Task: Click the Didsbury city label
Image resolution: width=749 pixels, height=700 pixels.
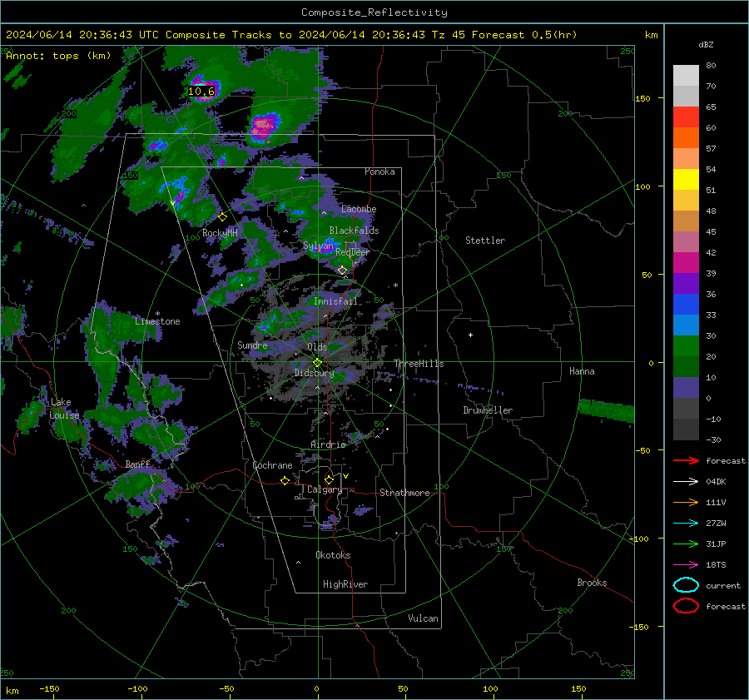Action: pyautogui.click(x=314, y=373)
